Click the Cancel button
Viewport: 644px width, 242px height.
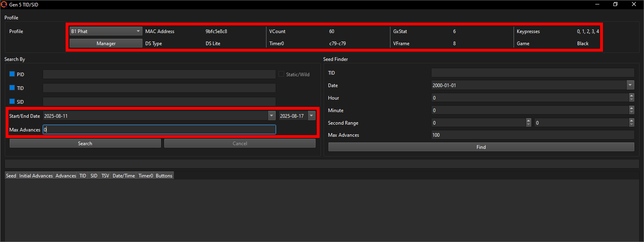pyautogui.click(x=240, y=143)
